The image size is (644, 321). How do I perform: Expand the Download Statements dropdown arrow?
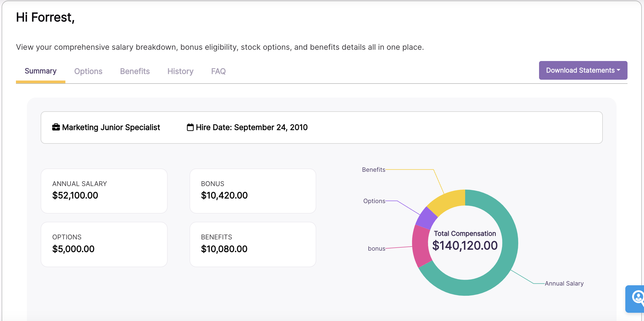coord(618,70)
